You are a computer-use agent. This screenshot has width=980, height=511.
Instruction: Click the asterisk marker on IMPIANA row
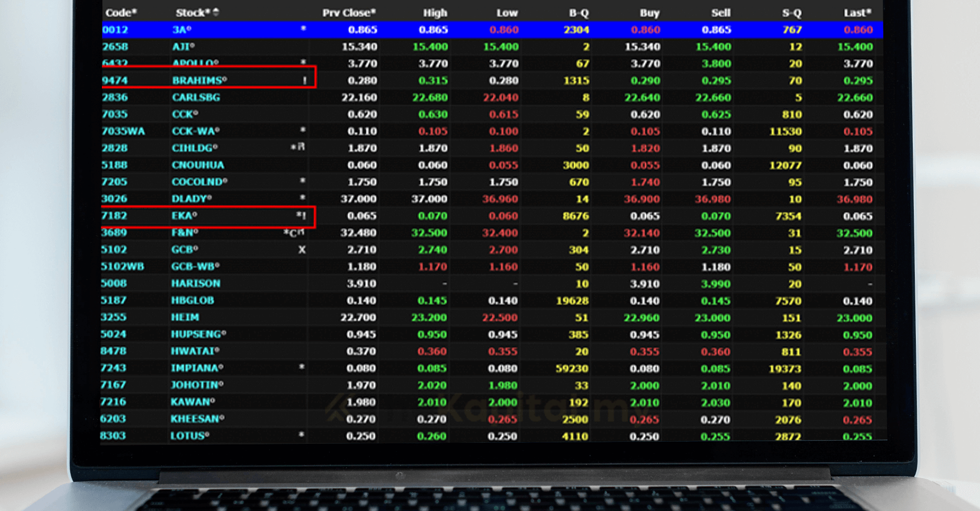click(301, 367)
